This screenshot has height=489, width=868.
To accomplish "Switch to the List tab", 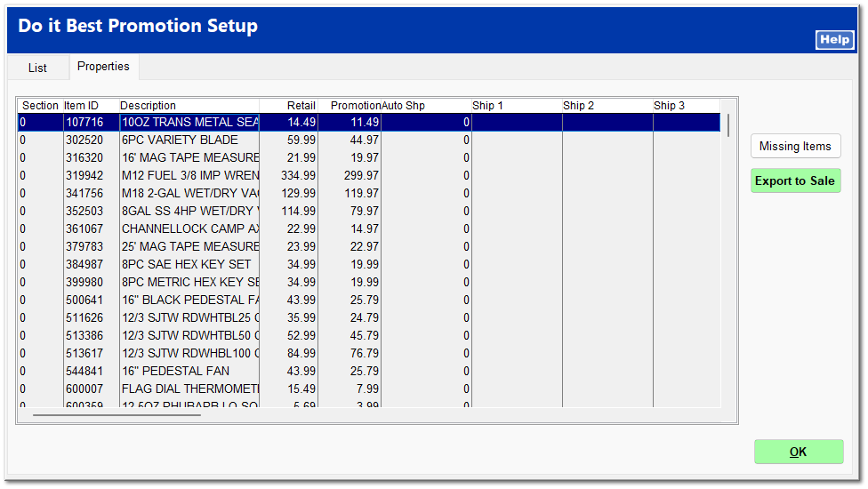I will click(37, 68).
